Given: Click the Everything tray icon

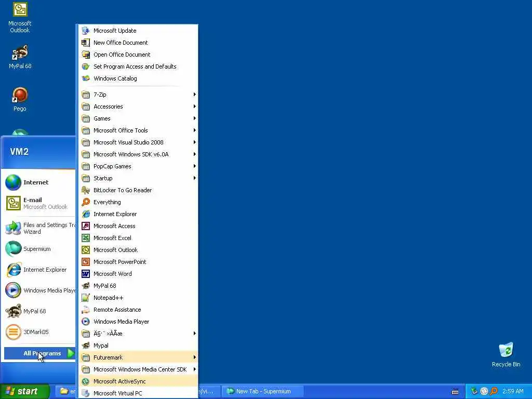Looking at the screenshot, I should tap(494, 391).
